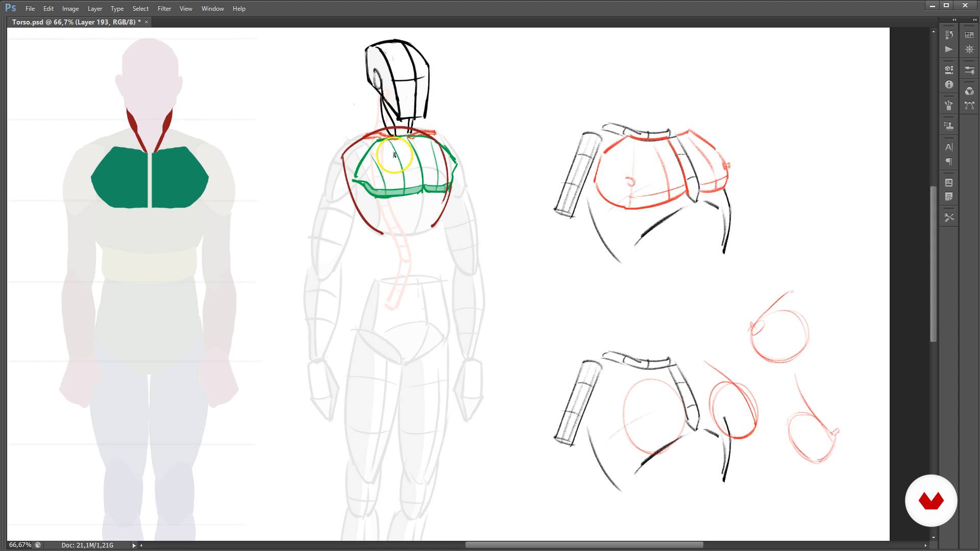
Task: Open the status bar Doc info arrow menu
Action: tap(134, 545)
